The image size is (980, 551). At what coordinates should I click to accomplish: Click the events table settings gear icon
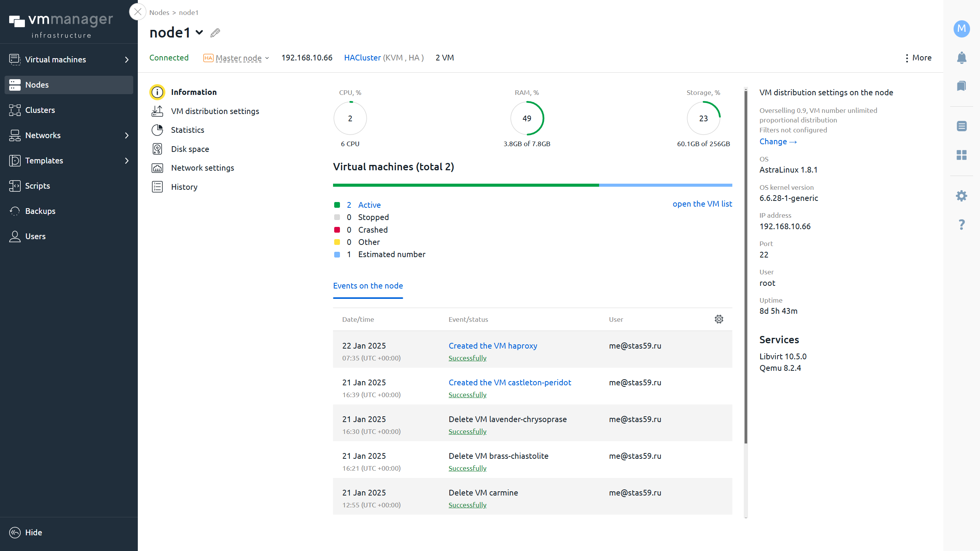pos(719,319)
